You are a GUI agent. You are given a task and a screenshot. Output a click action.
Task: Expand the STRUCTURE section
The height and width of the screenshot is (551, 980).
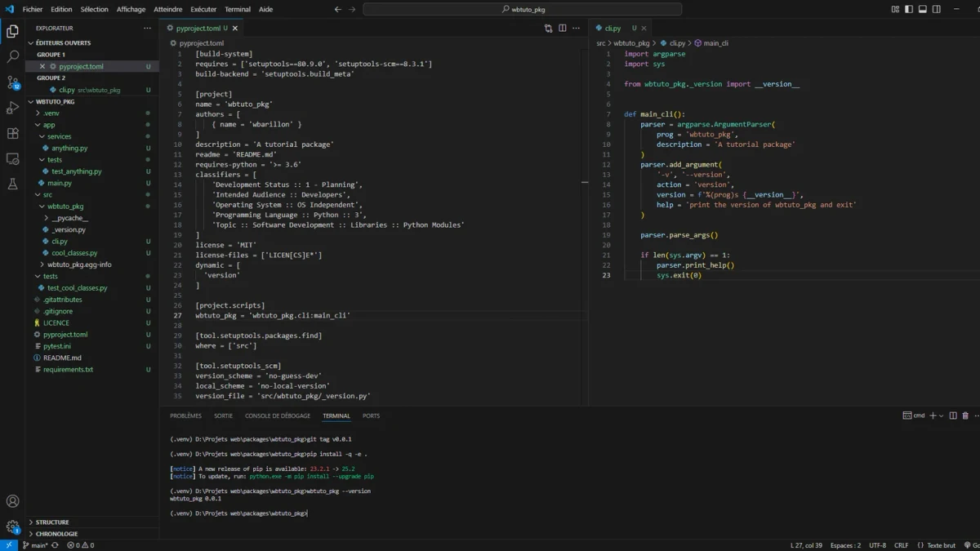tap(93, 522)
